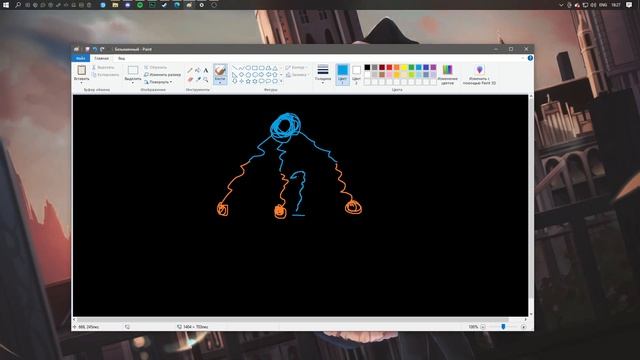Choose the Oval shape
The image size is (640, 360).
point(248,68)
